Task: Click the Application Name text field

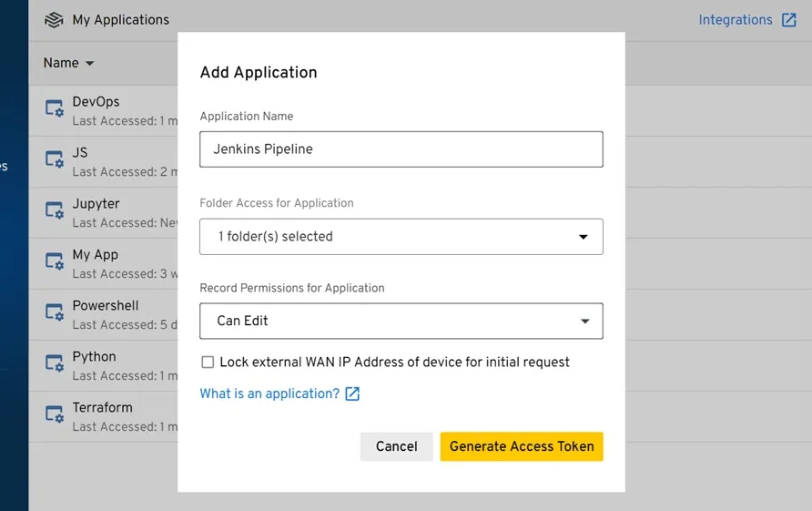Action: pos(401,149)
